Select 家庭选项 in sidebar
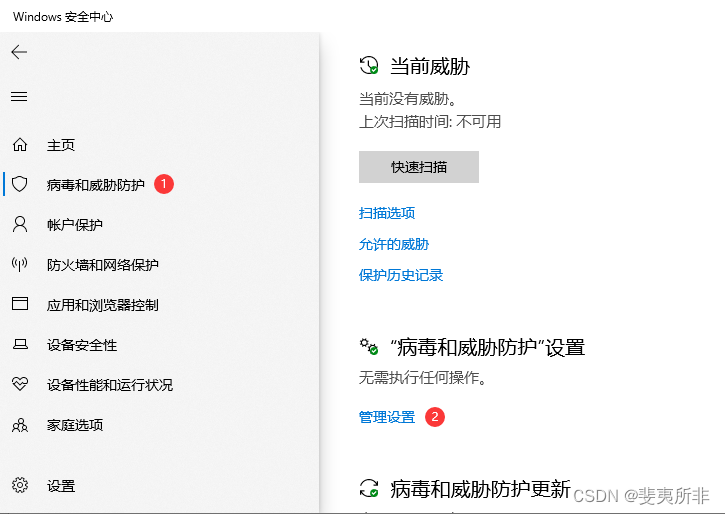The image size is (725, 514). [x=74, y=425]
